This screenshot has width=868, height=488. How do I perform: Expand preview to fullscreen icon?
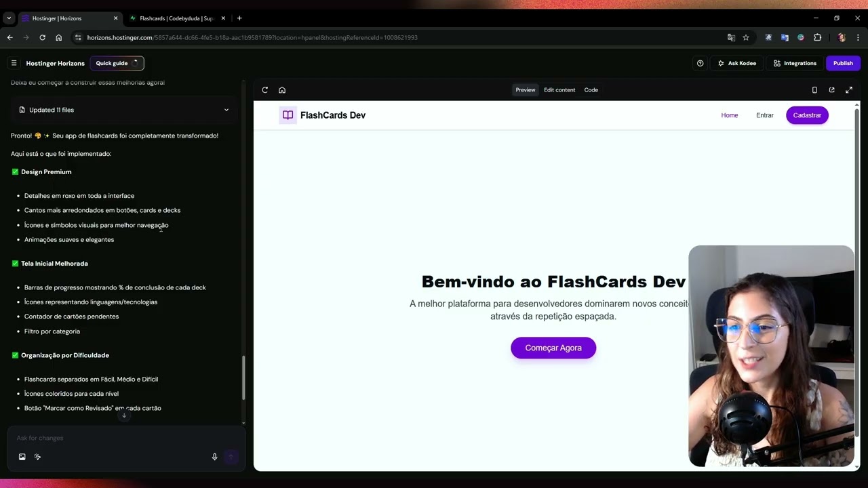point(848,89)
